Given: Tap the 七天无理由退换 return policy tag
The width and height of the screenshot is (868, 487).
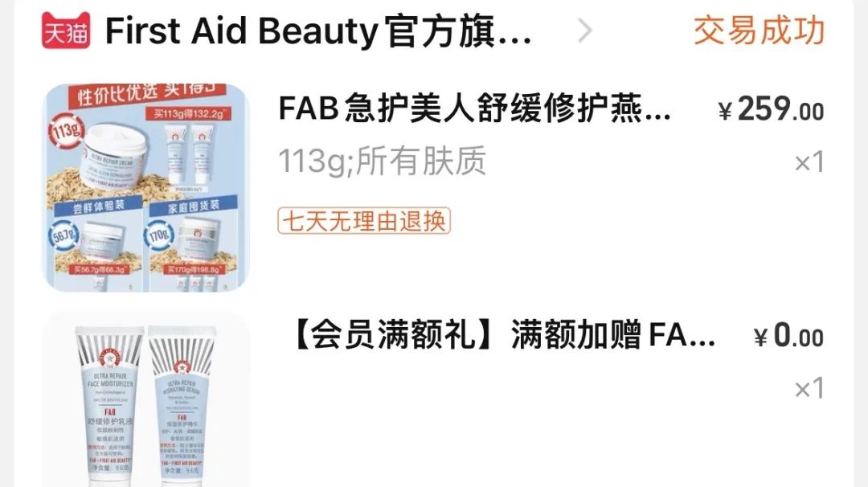Looking at the screenshot, I should [364, 221].
